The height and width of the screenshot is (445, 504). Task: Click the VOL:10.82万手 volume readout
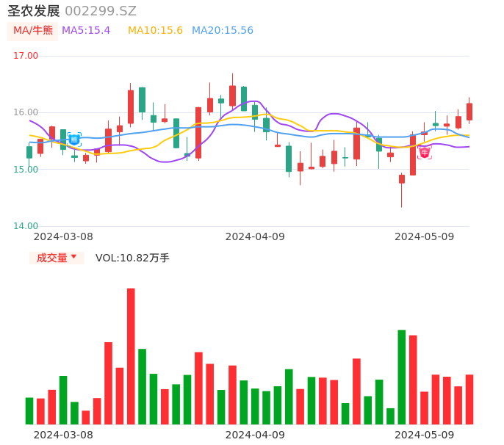click(x=132, y=258)
